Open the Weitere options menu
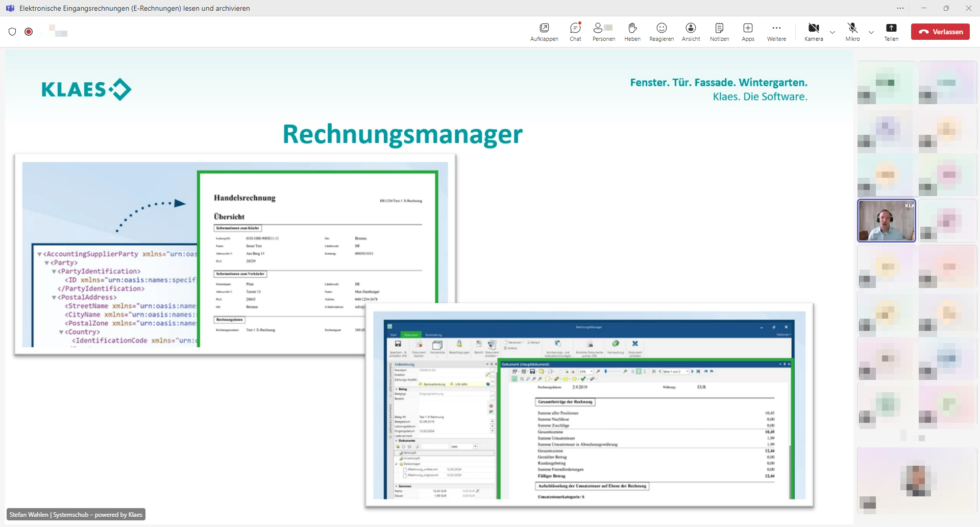 [776, 32]
